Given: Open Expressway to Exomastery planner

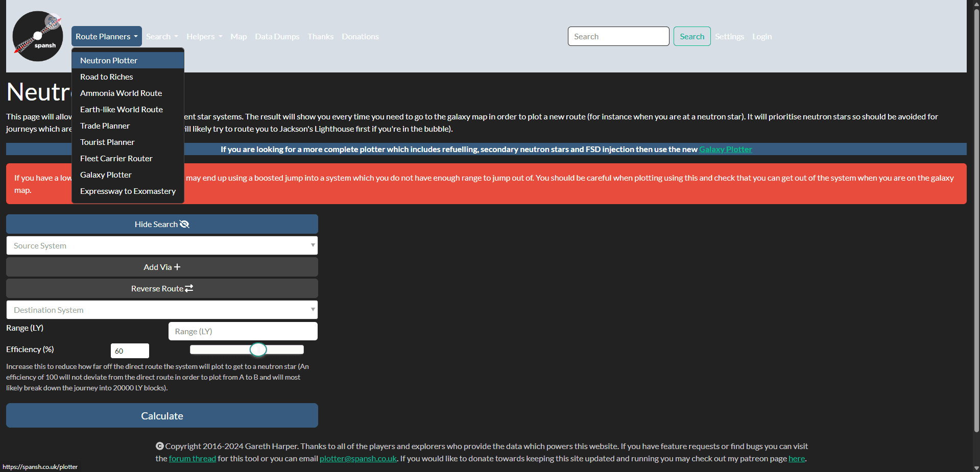Looking at the screenshot, I should tap(128, 191).
